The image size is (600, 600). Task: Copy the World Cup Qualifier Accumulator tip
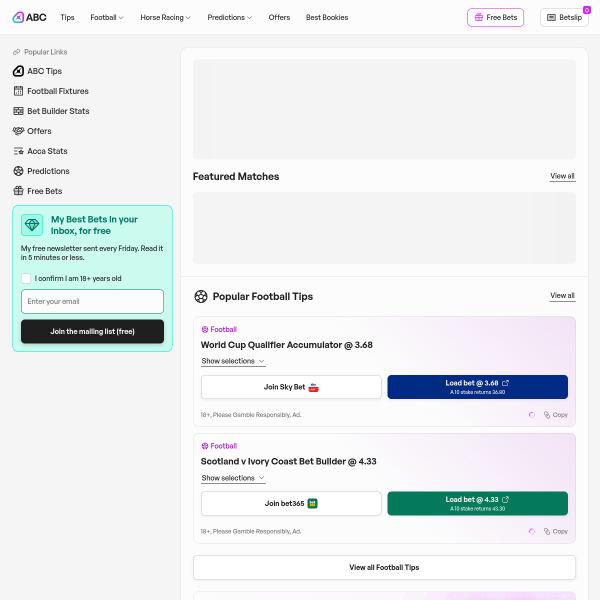click(x=555, y=415)
